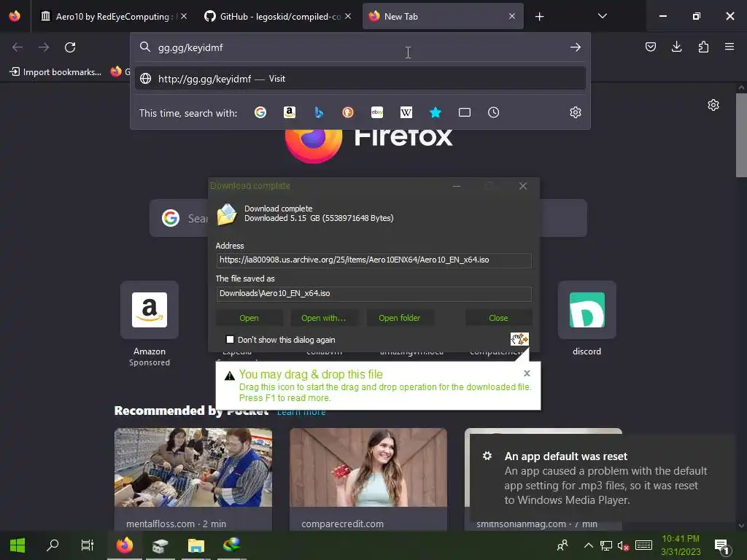The image size is (747, 560).
Task: Open the comparecredit.com Pocket story thumbnail
Action: click(x=368, y=467)
